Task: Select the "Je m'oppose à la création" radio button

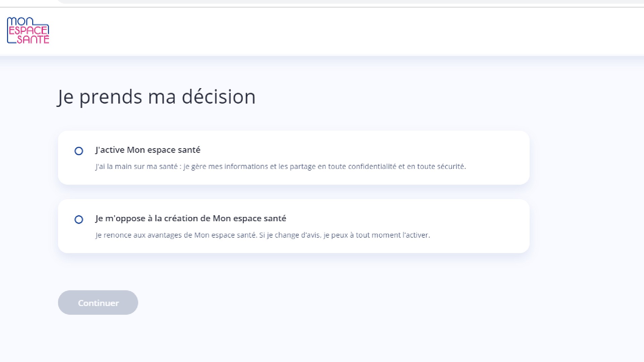Action: click(79, 220)
